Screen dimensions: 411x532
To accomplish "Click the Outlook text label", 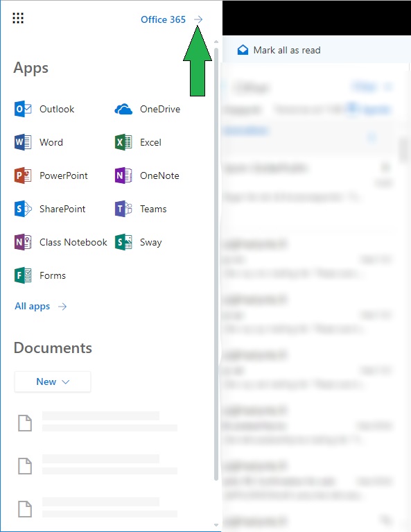I will click(57, 110).
